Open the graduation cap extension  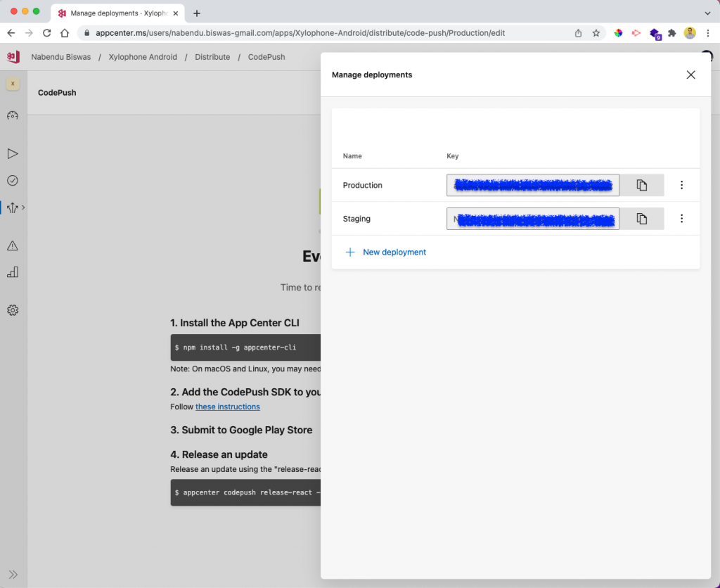pos(655,34)
